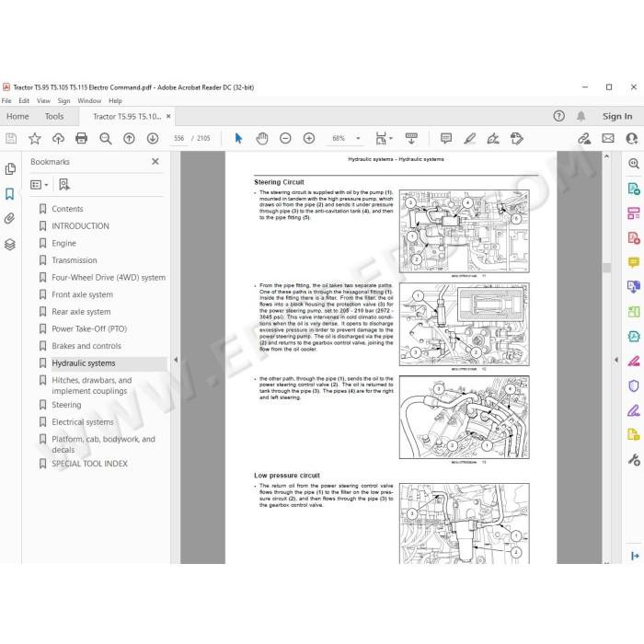The width and height of the screenshot is (644, 644).
Task: Go to the next page arrow
Action: pos(153,138)
